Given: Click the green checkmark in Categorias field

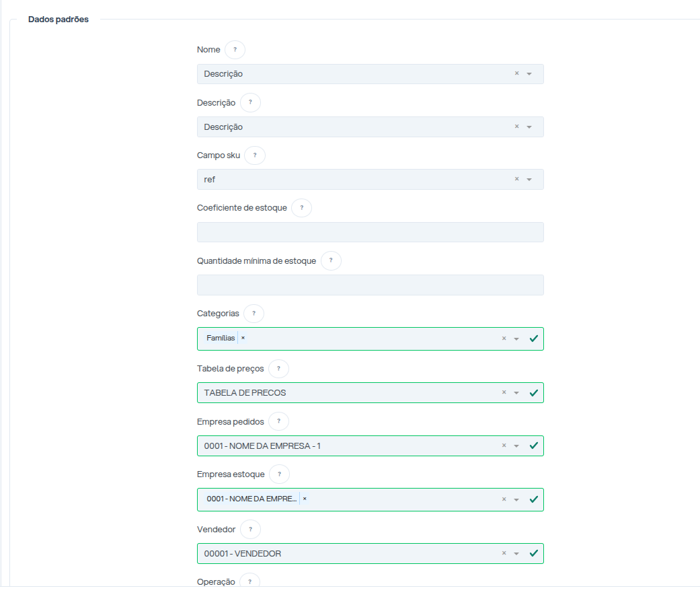Looking at the screenshot, I should coord(533,339).
